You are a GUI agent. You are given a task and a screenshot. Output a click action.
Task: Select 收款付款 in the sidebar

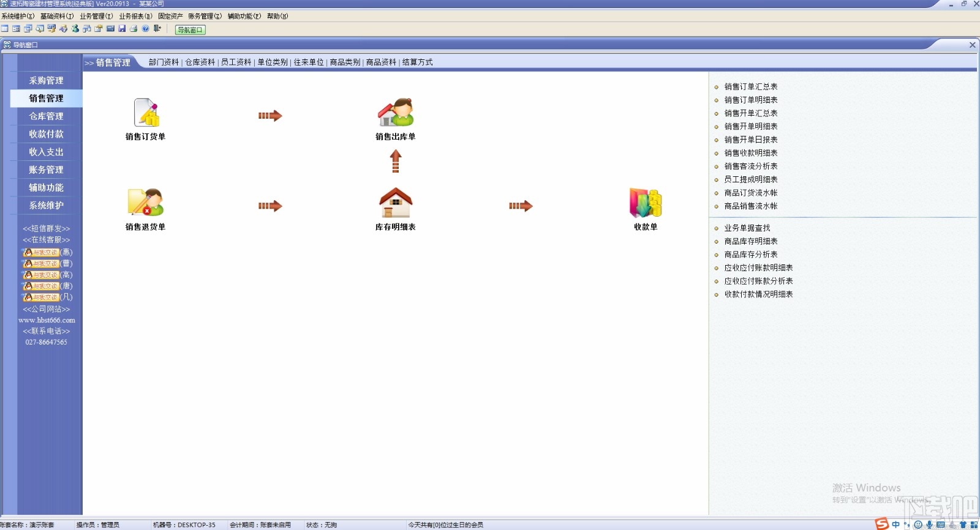click(x=47, y=134)
